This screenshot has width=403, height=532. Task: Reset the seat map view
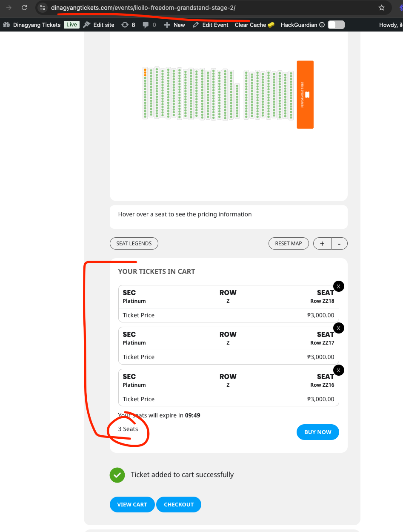289,243
